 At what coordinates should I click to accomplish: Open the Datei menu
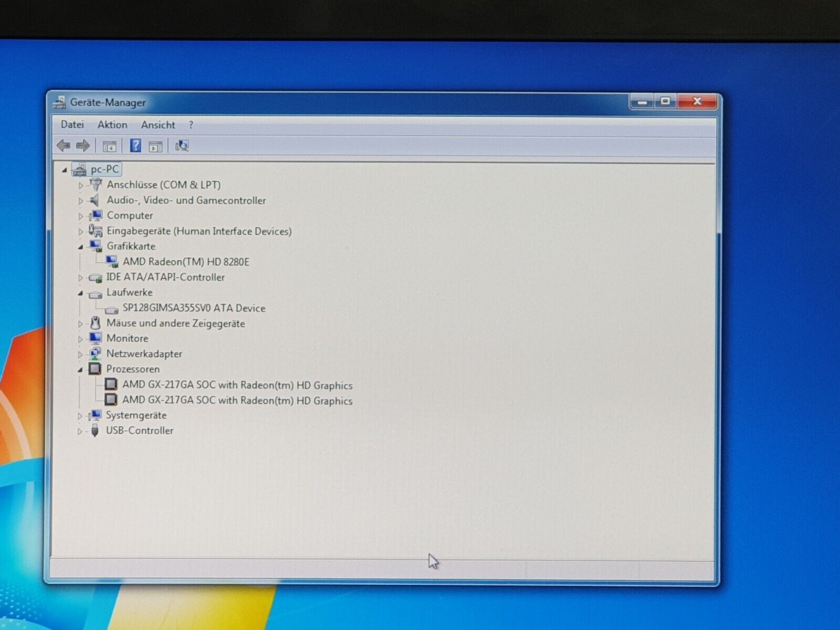coord(72,124)
